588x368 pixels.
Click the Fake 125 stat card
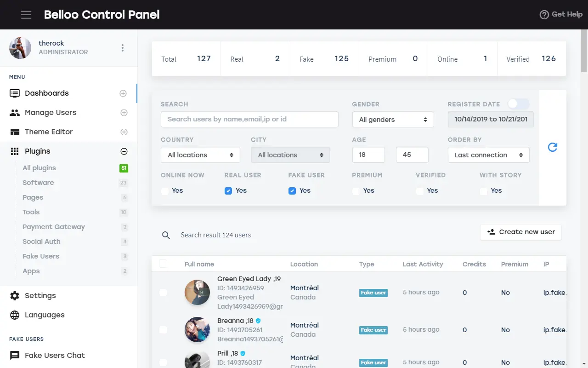tap(324, 59)
